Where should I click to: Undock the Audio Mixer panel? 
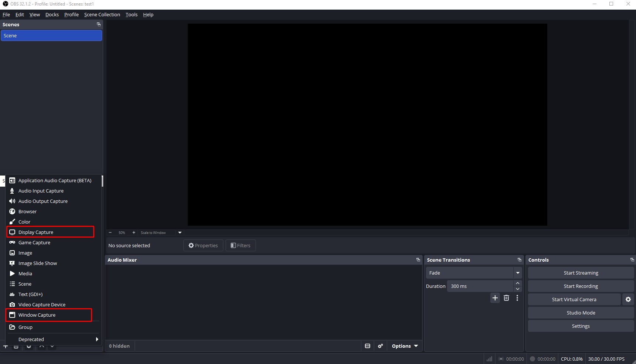pyautogui.click(x=418, y=260)
